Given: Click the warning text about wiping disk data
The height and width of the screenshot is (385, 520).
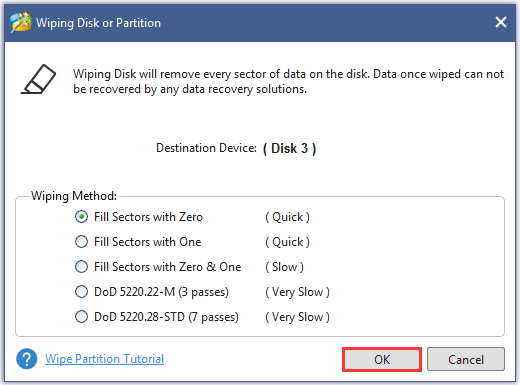Looking at the screenshot, I should point(288,81).
